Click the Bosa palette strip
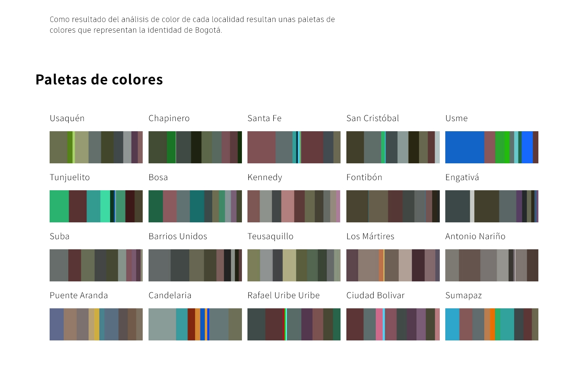Viewport: 588px width, 375px height. [x=195, y=206]
